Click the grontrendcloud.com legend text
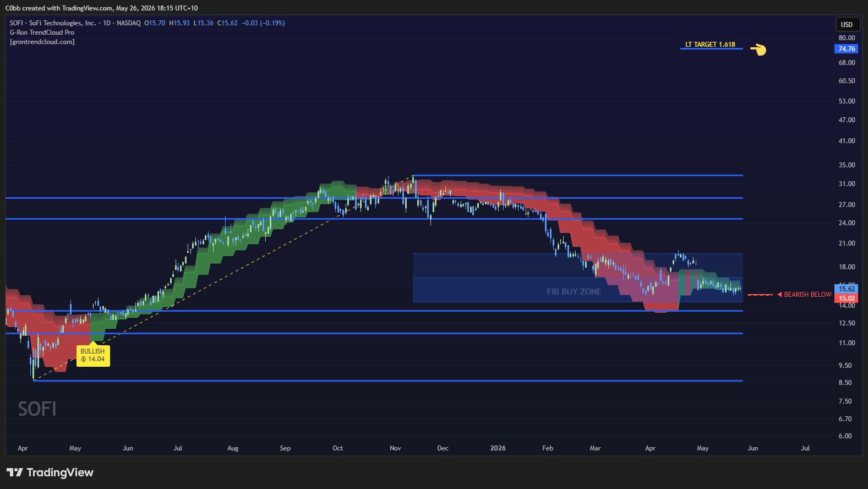 [x=42, y=42]
